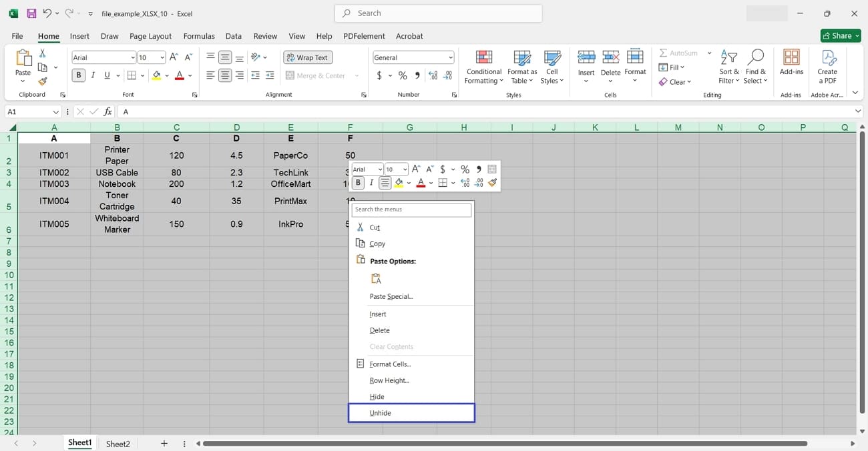Switch to Sheet2 at the bottom
The width and height of the screenshot is (868, 451).
(118, 443)
